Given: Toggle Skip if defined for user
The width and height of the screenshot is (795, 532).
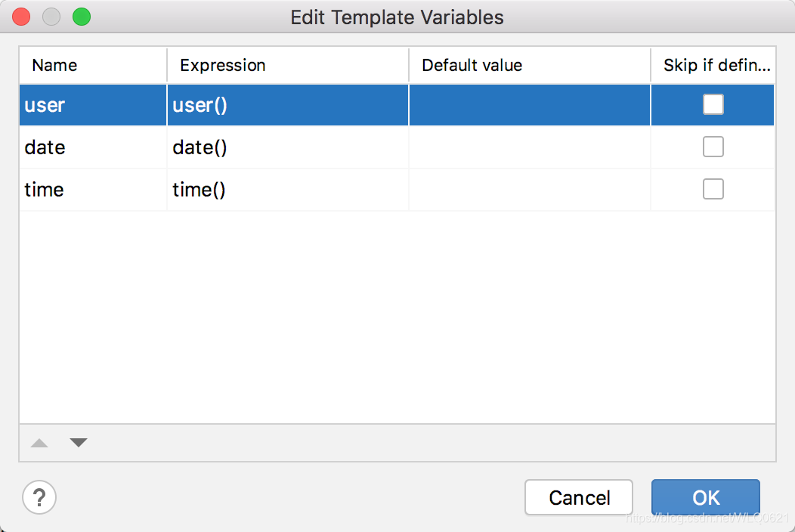Looking at the screenshot, I should click(713, 104).
